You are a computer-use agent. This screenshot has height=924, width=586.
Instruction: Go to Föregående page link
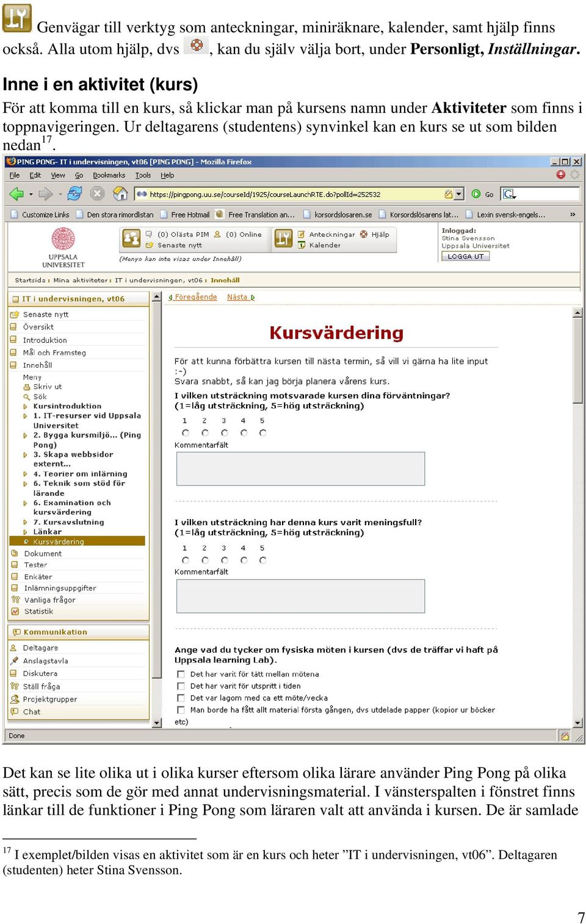[193, 297]
